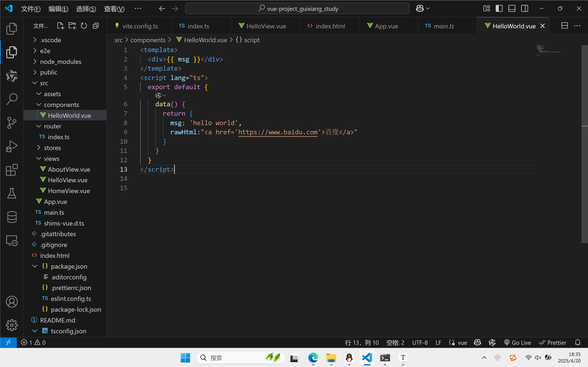The image size is (588, 367).
Task: Open the Manage gear icon
Action: pyautogui.click(x=12, y=325)
